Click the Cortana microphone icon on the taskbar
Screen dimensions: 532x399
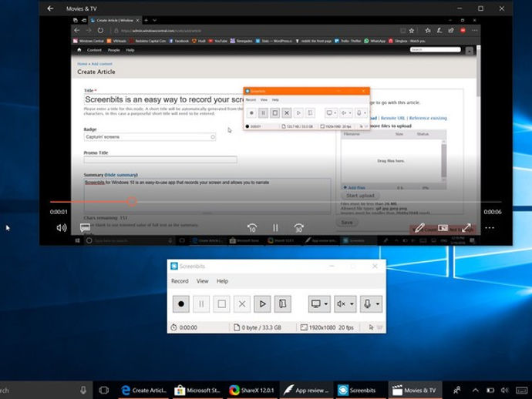83,391
